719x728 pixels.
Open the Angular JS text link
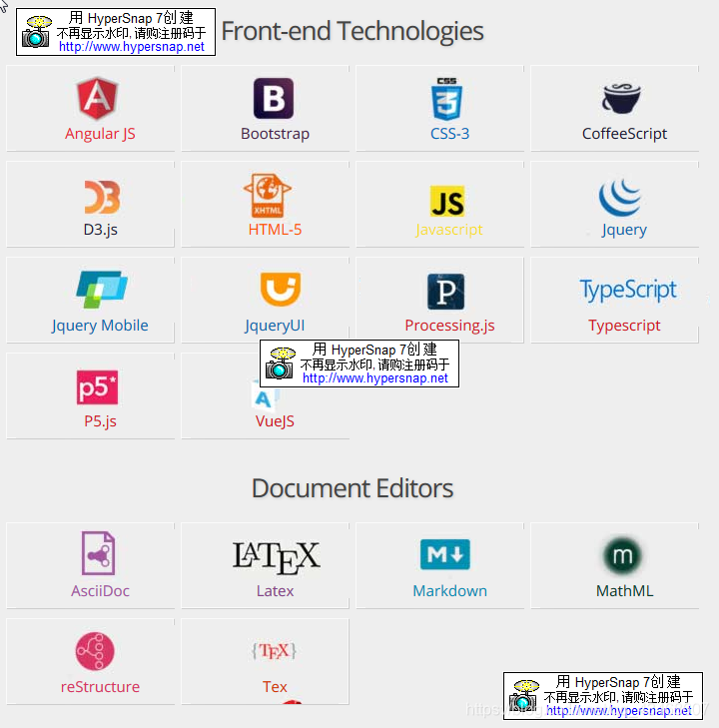(100, 134)
